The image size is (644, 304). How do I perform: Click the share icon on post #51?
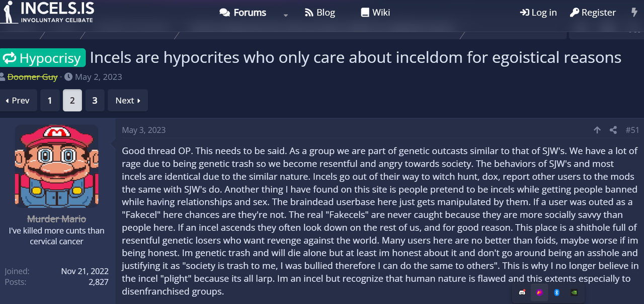pos(613,130)
